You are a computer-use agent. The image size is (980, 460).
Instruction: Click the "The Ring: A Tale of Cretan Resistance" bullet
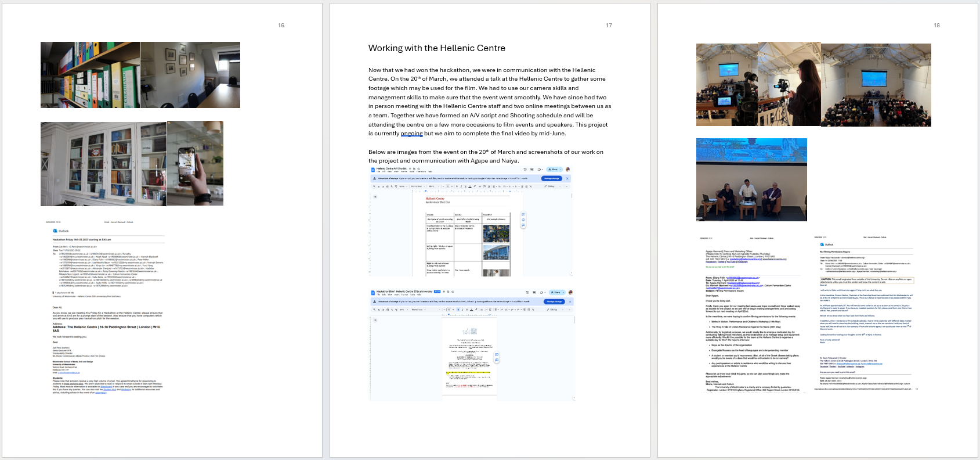[x=746, y=327]
